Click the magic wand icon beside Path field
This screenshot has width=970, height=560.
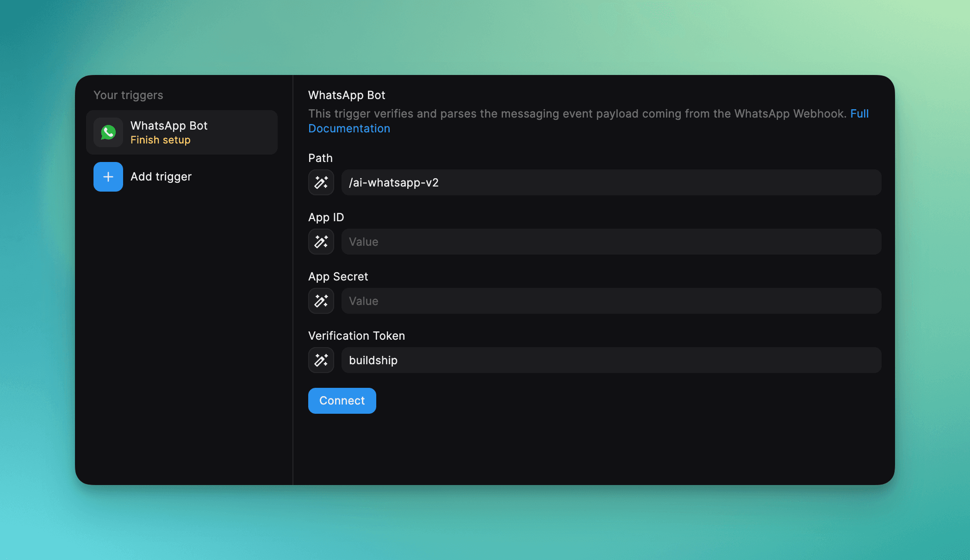click(321, 182)
